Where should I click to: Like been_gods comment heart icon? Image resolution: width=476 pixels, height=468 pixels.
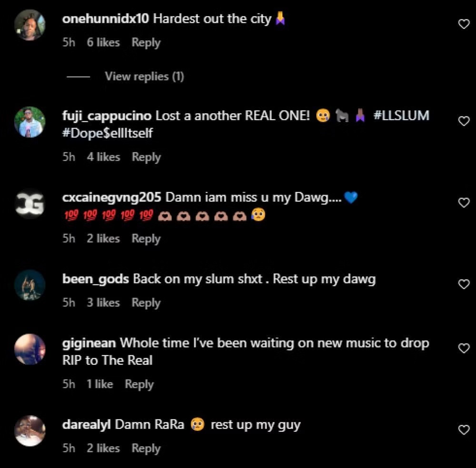pos(464,284)
